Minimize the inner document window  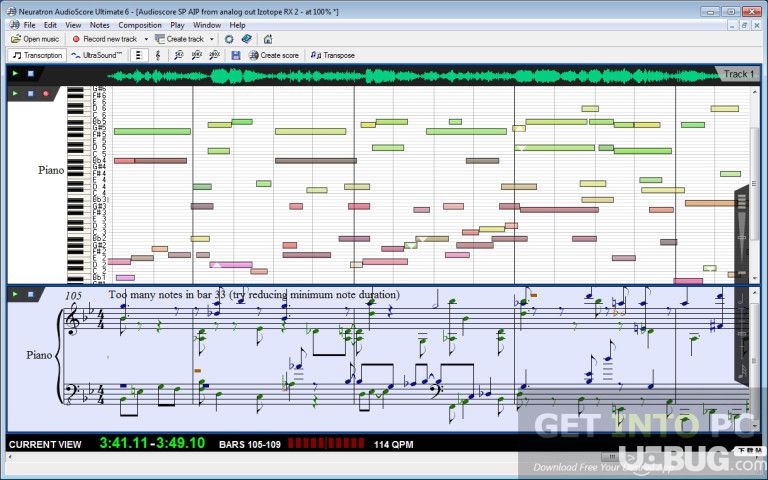pyautogui.click(x=732, y=25)
